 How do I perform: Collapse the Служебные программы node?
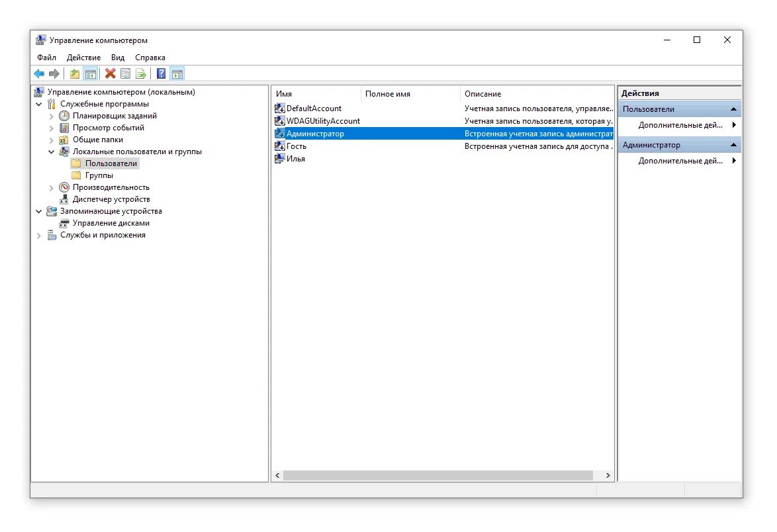coord(38,105)
